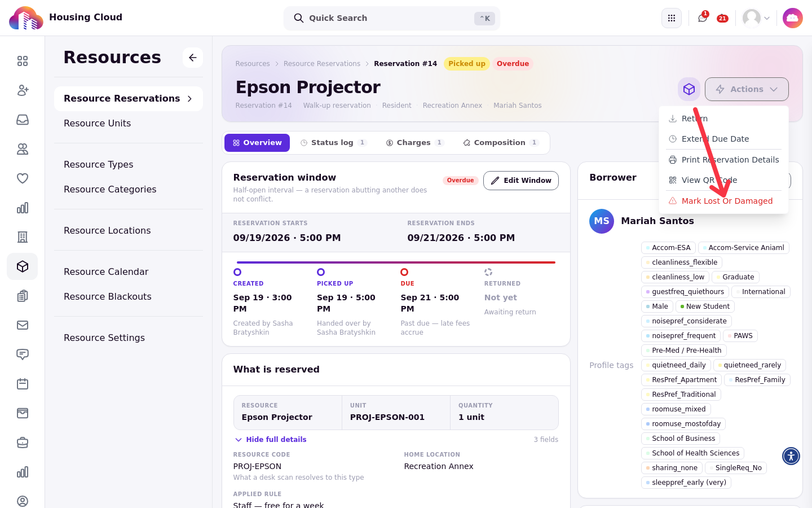Click the envelope mail icon in left rail
Screen dimensions: 812x508
click(x=23, y=325)
